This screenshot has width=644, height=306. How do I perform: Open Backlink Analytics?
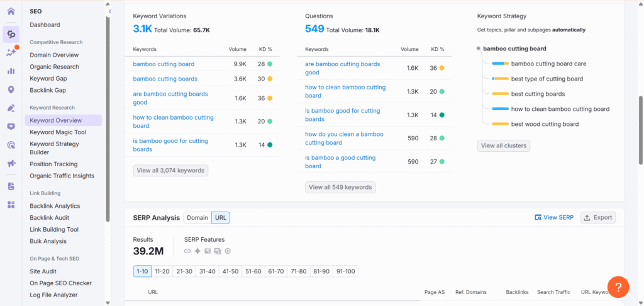[55, 206]
